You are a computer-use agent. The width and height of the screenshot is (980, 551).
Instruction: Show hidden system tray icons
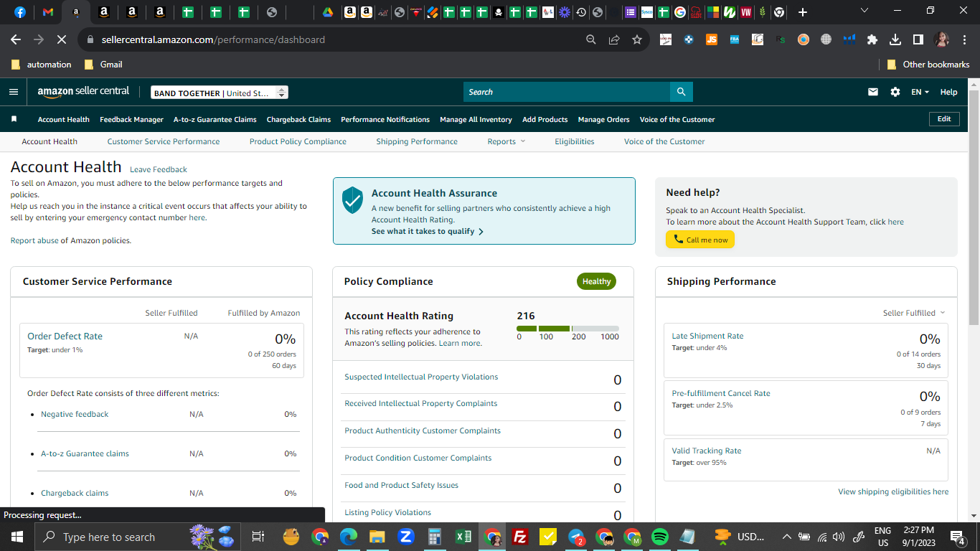786,537
